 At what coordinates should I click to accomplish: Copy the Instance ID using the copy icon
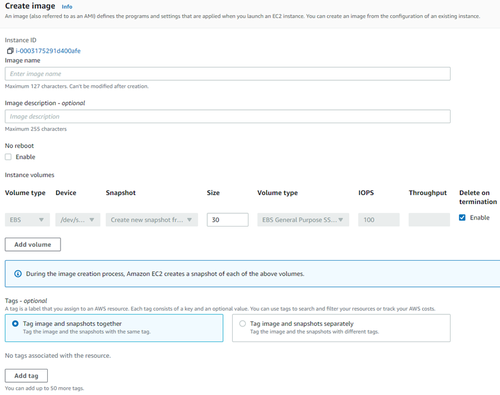pos(10,51)
